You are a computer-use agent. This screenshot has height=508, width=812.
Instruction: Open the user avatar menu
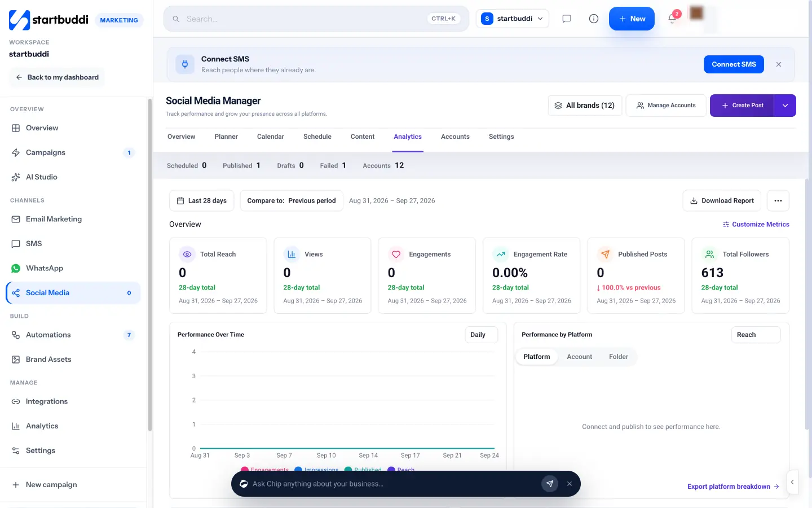[x=696, y=14]
